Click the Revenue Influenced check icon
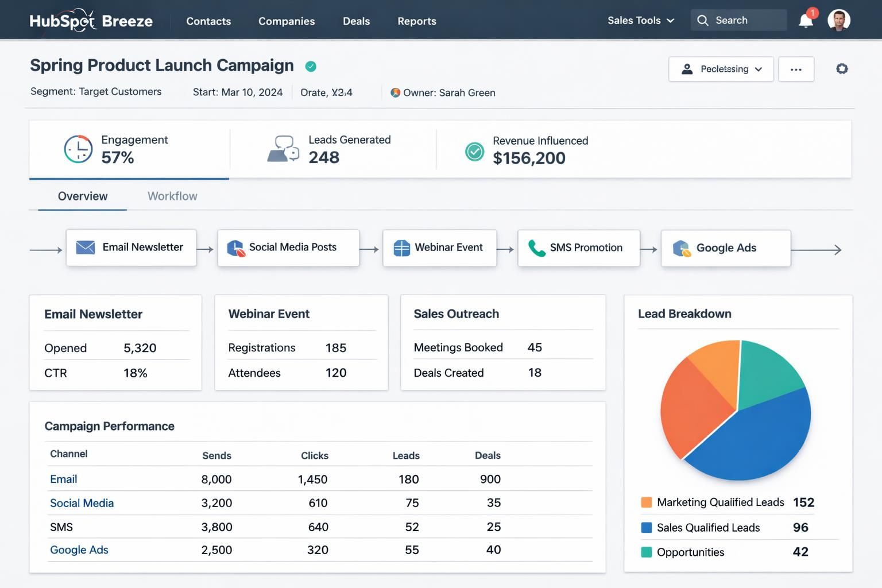882x588 pixels. (474, 152)
